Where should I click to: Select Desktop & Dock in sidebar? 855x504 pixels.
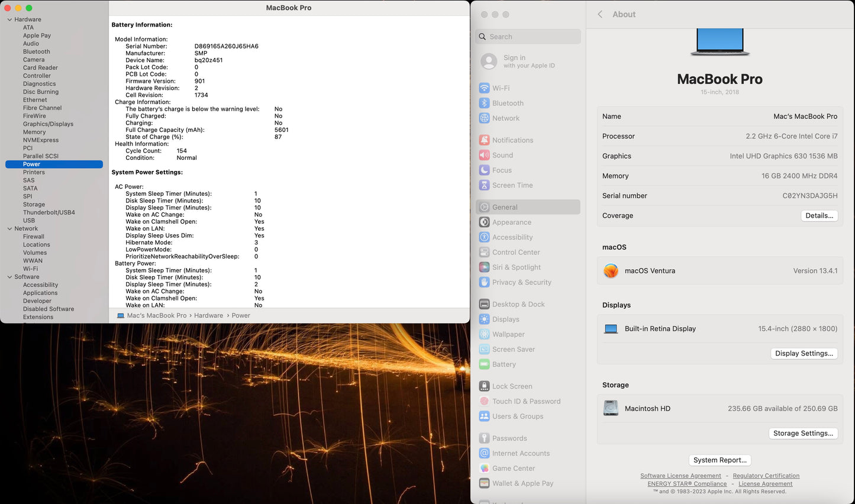pyautogui.click(x=518, y=304)
